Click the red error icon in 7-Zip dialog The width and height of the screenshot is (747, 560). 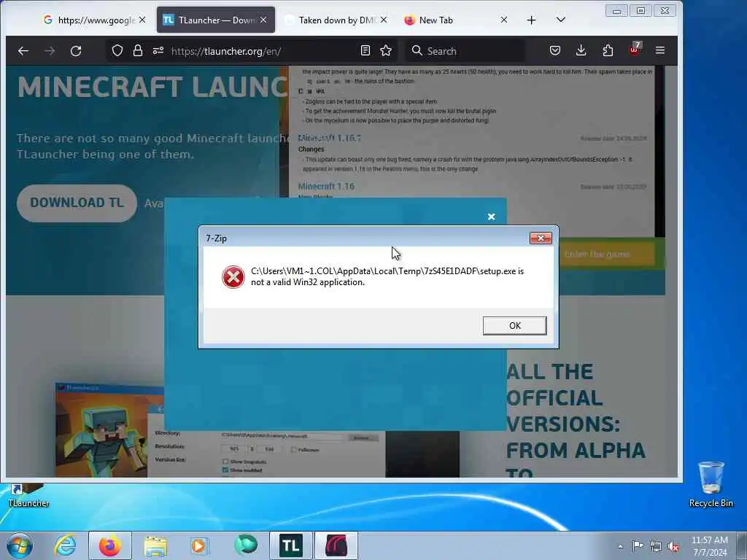233,277
